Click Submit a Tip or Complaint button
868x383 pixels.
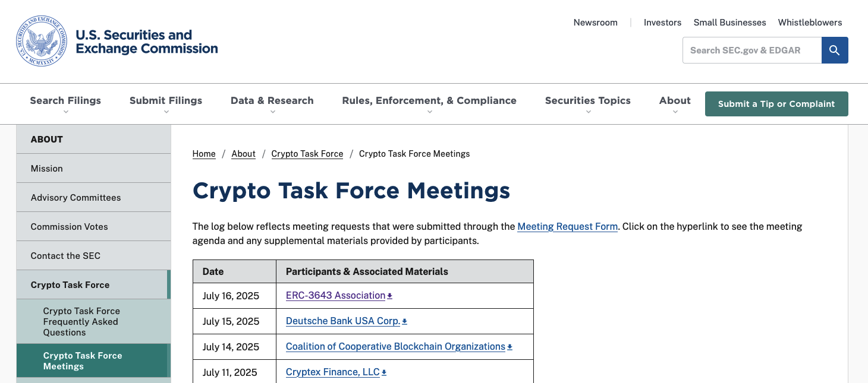click(776, 104)
